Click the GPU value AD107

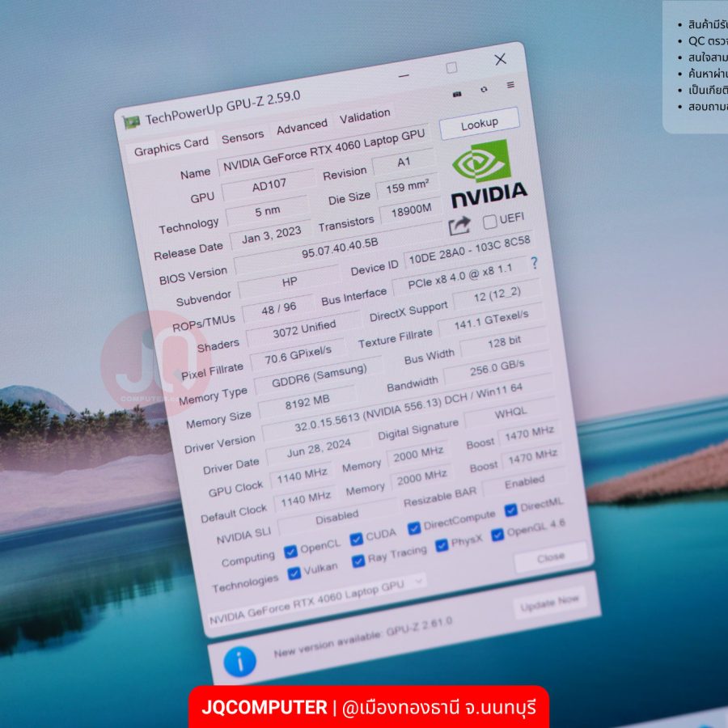pyautogui.click(x=269, y=186)
